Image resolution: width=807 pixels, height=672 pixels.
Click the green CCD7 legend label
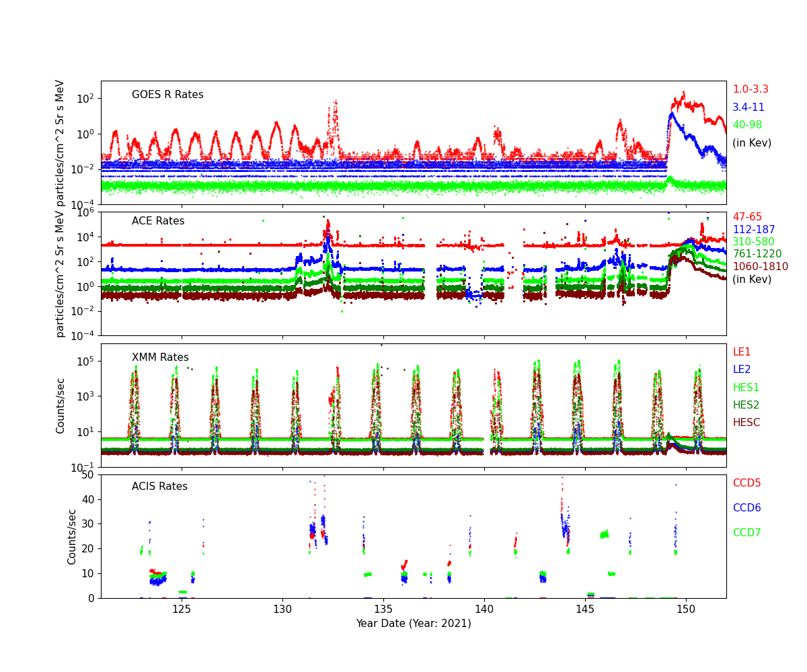tap(746, 533)
